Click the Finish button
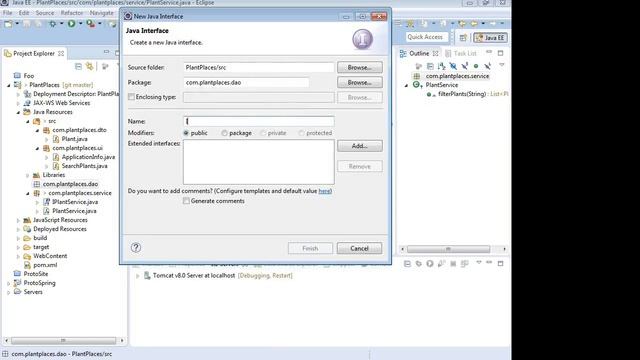640x360 pixels. pyautogui.click(x=310, y=248)
